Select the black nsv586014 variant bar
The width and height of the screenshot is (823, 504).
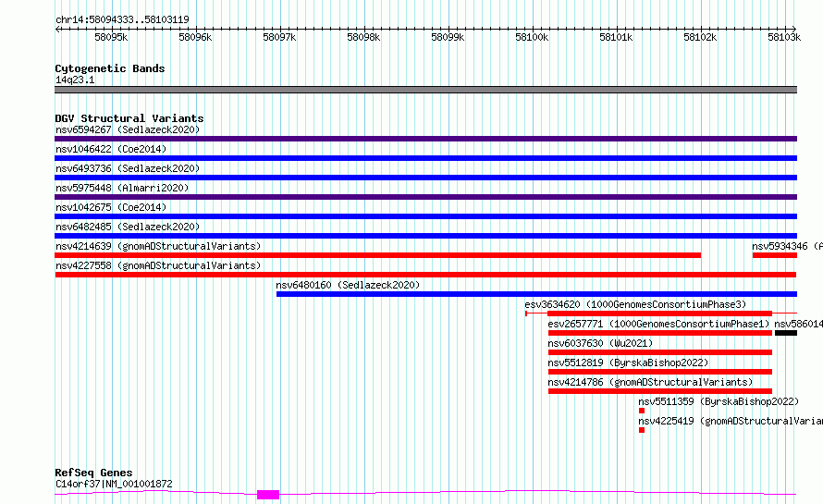pyautogui.click(x=786, y=333)
